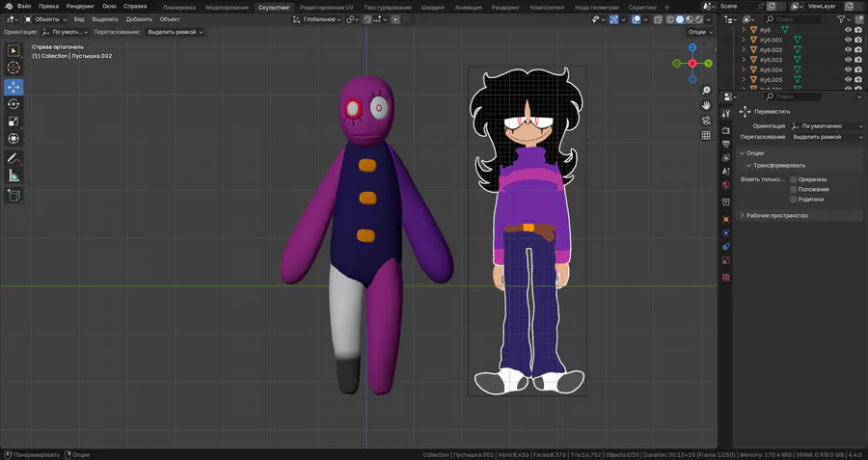The width and height of the screenshot is (868, 460).
Task: Switch perspective/orthographic grid gizmo icon
Action: [x=706, y=135]
